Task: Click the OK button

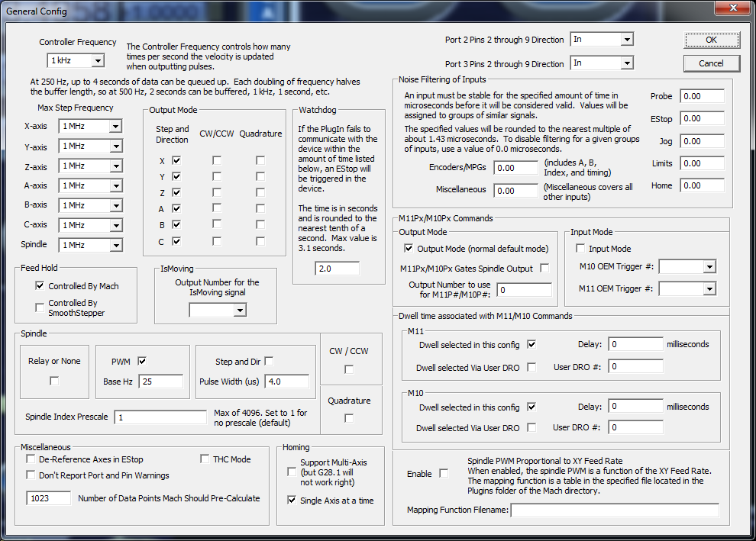Action: (x=711, y=40)
